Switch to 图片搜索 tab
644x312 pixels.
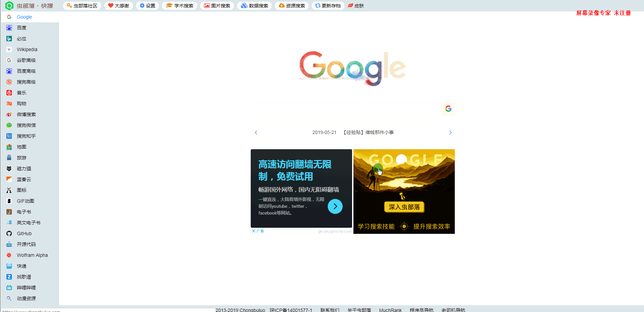click(217, 6)
